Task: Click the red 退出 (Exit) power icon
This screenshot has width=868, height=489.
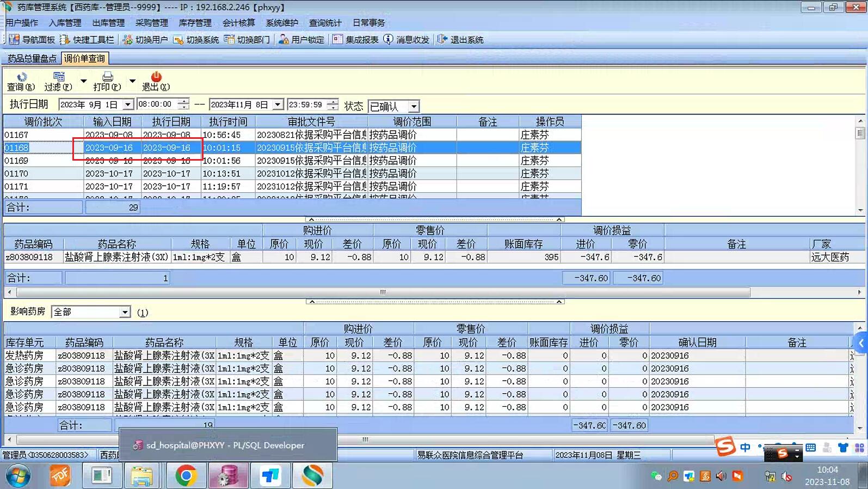Action: 156,77
